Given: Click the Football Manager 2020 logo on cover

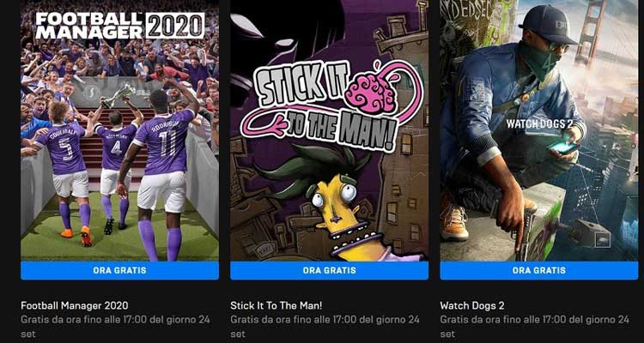Looking at the screenshot, I should 120,26.
